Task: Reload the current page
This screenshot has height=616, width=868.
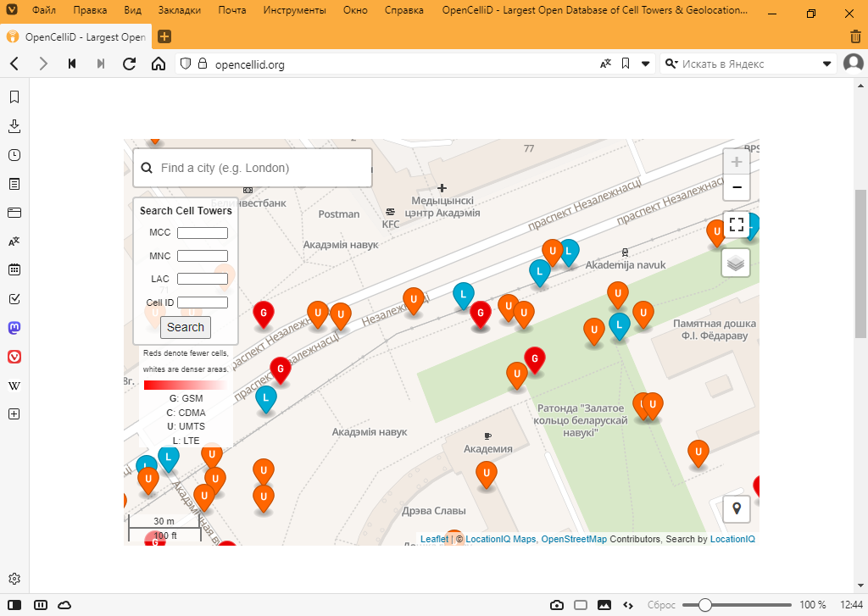Action: point(130,64)
